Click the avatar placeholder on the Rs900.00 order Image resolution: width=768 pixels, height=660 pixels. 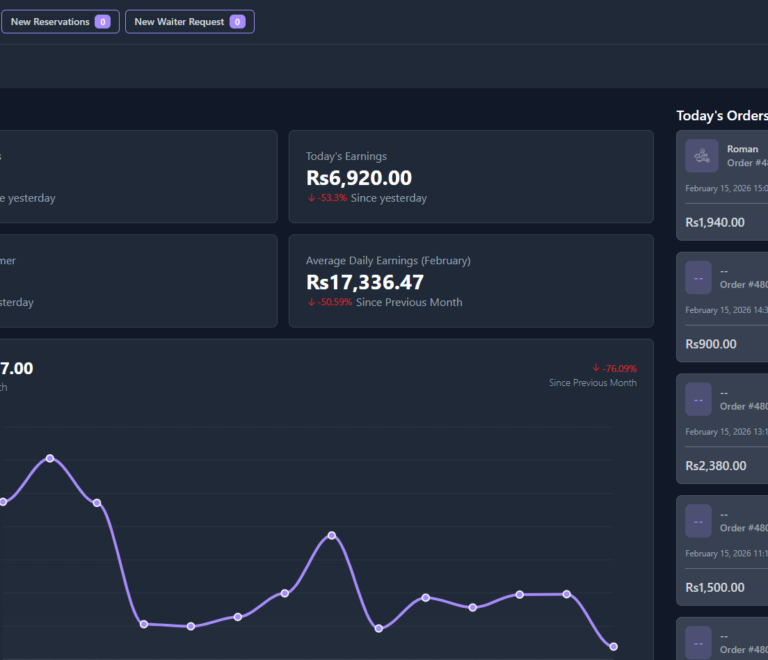pyautogui.click(x=698, y=277)
